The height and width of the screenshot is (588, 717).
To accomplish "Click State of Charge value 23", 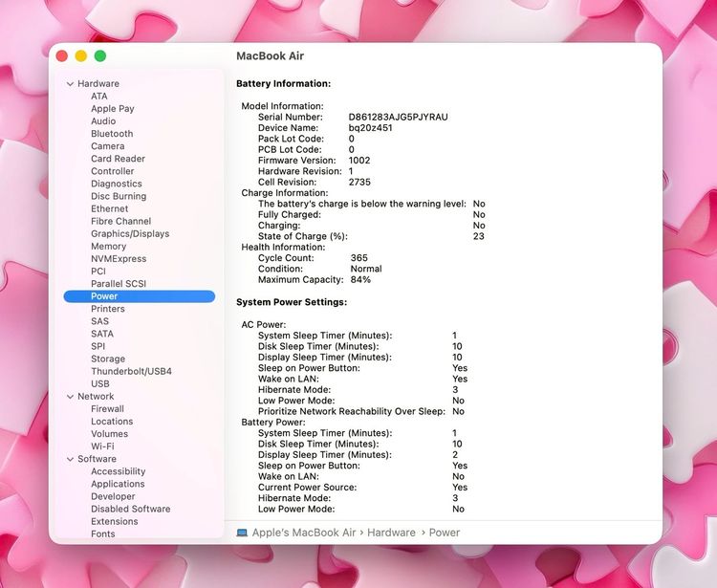I will click(x=479, y=236).
